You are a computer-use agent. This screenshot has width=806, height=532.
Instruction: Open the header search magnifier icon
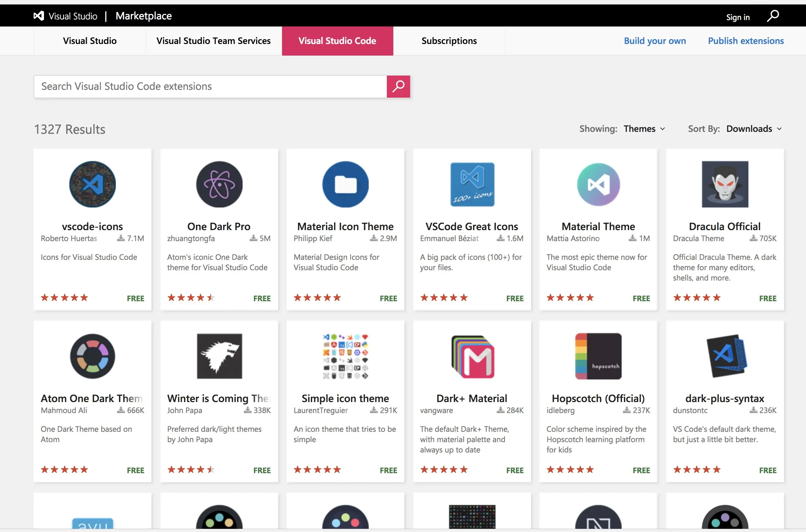pyautogui.click(x=773, y=16)
